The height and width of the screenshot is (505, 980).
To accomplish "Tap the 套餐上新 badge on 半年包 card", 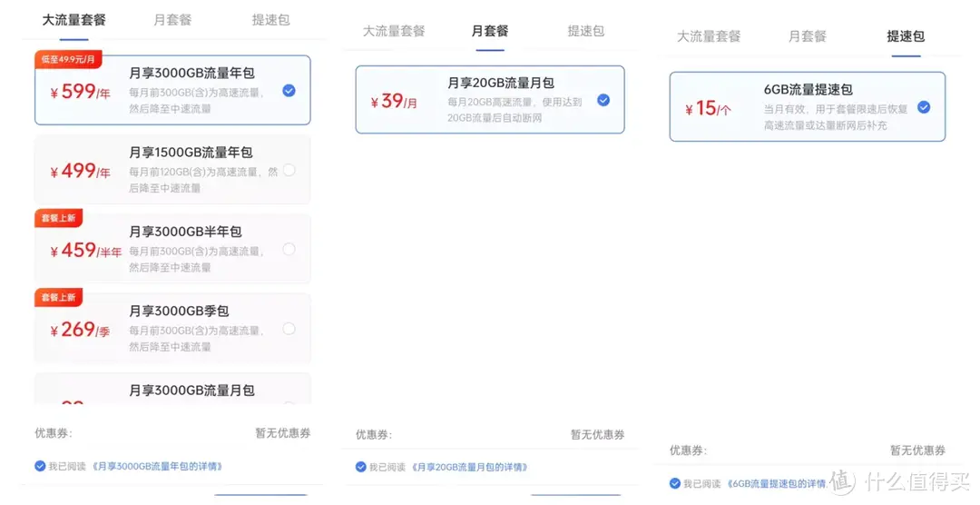I will click(x=58, y=218).
